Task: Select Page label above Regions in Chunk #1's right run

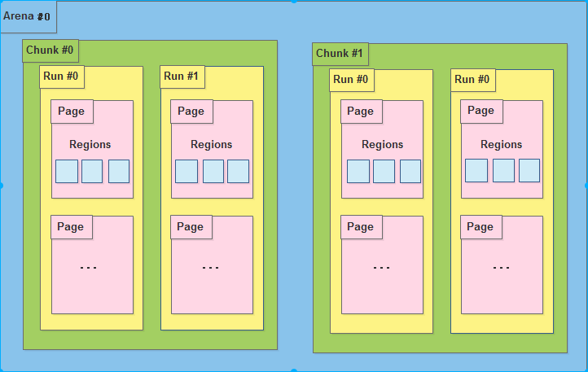Action: coord(481,112)
